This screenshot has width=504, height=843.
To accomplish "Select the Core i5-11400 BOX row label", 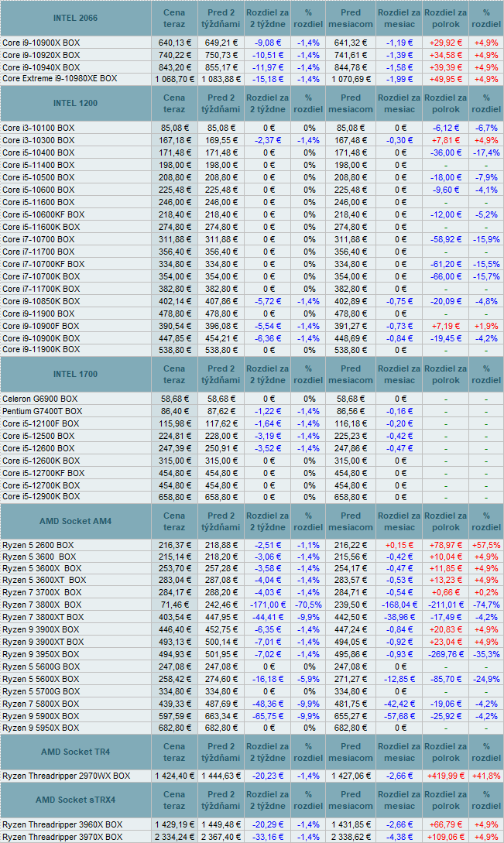I will (38, 165).
